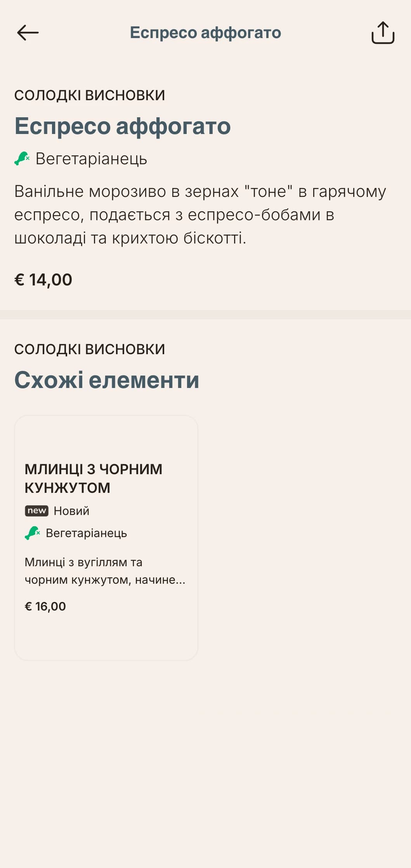Click the € 16,00 price on the card
Viewport: 411px width, 868px height.
pyautogui.click(x=45, y=606)
